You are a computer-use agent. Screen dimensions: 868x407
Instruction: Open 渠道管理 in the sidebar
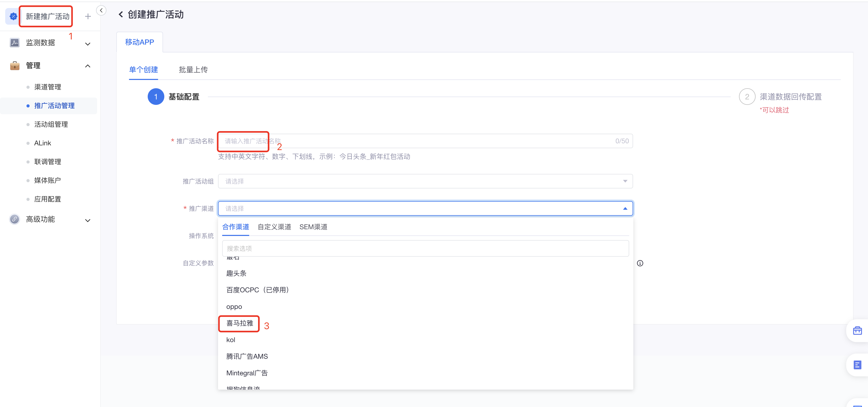pos(48,87)
